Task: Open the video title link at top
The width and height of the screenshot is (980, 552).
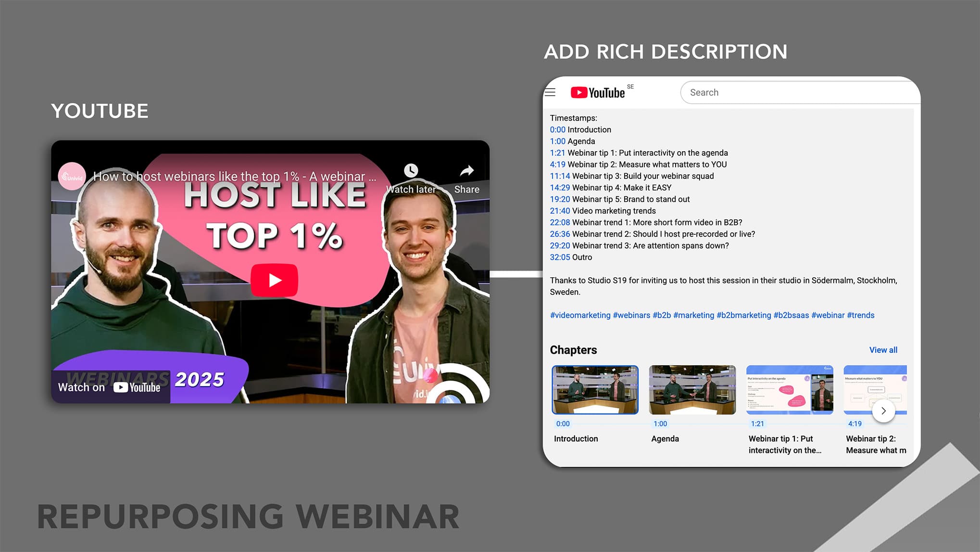Action: point(234,177)
